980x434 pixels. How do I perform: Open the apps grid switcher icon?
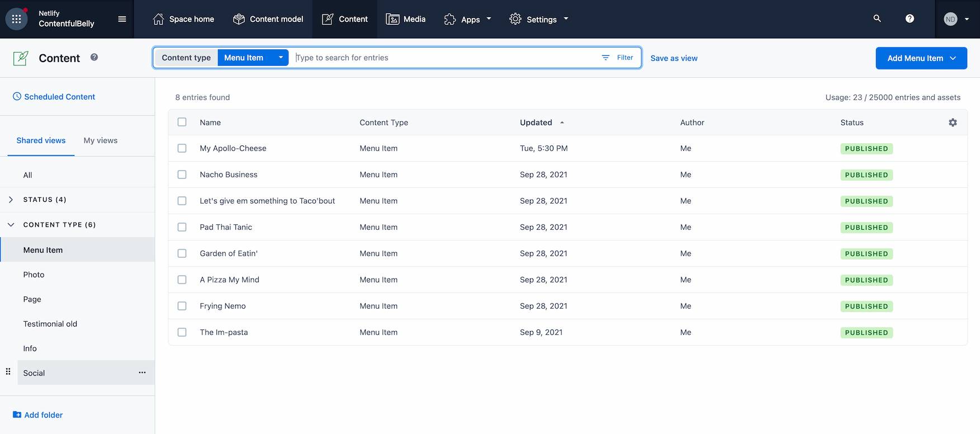(x=17, y=19)
